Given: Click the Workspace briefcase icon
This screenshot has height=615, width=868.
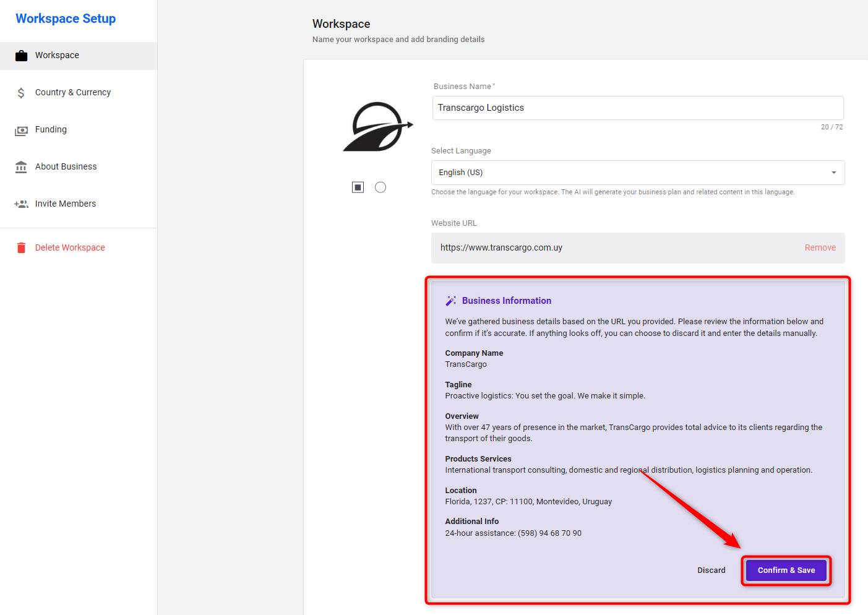Looking at the screenshot, I should [x=21, y=56].
